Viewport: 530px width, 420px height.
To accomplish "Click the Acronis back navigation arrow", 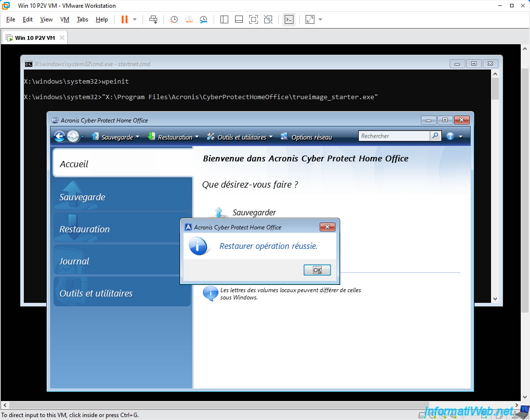I will click(x=59, y=137).
